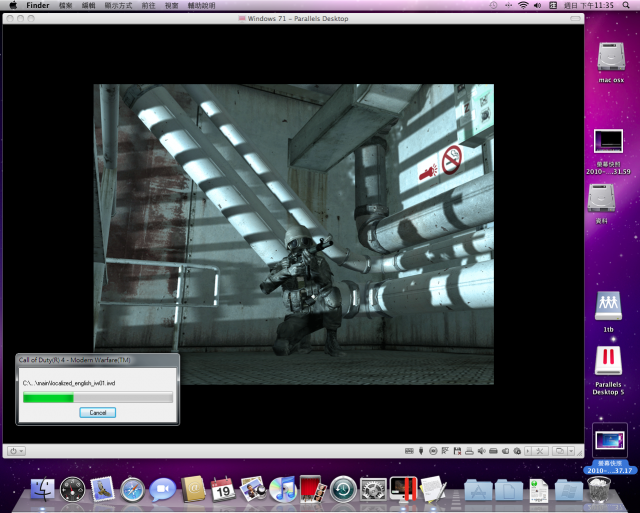
Task: Open Time Machine from the Dock
Action: click(x=343, y=489)
